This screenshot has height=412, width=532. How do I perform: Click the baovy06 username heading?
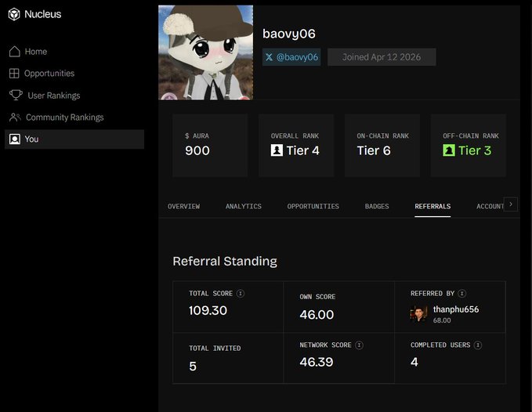tap(289, 34)
